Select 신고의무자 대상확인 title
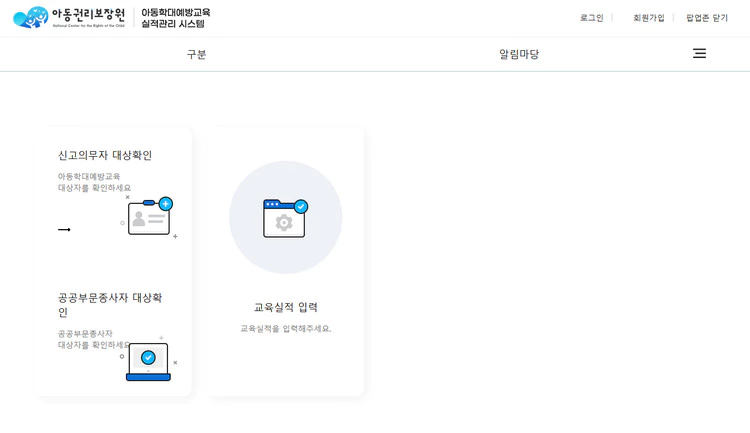Screen dimensions: 750x433 (x=105, y=155)
